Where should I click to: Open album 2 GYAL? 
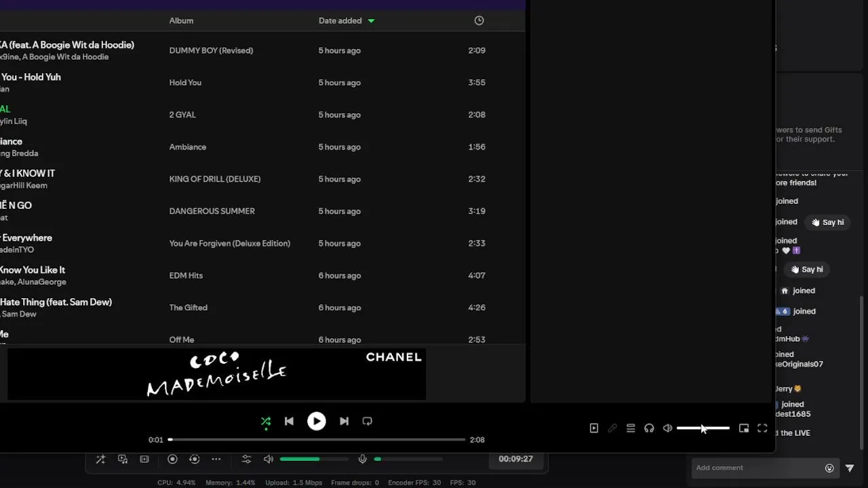tap(182, 115)
